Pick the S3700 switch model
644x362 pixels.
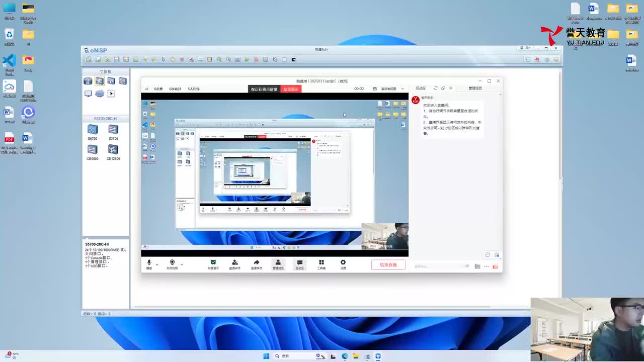click(113, 132)
